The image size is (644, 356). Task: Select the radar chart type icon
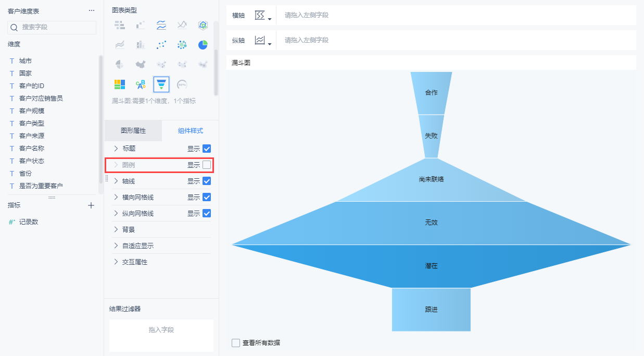(x=203, y=25)
